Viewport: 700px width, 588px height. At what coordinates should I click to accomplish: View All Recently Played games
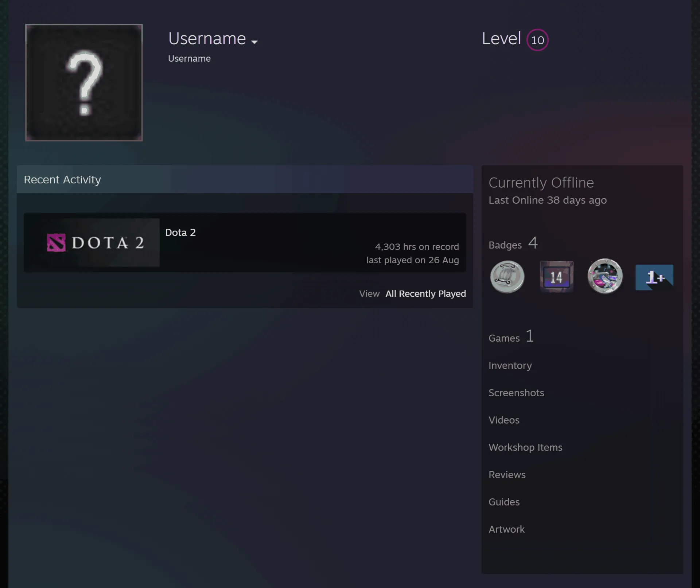click(x=425, y=293)
